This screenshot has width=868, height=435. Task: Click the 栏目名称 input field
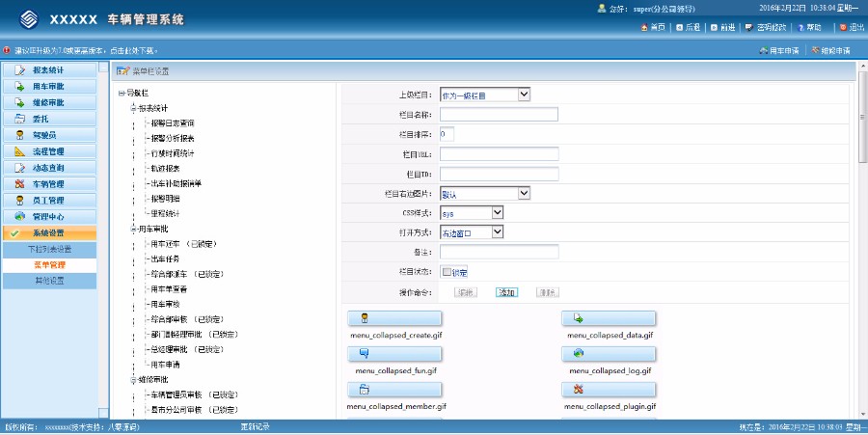499,115
